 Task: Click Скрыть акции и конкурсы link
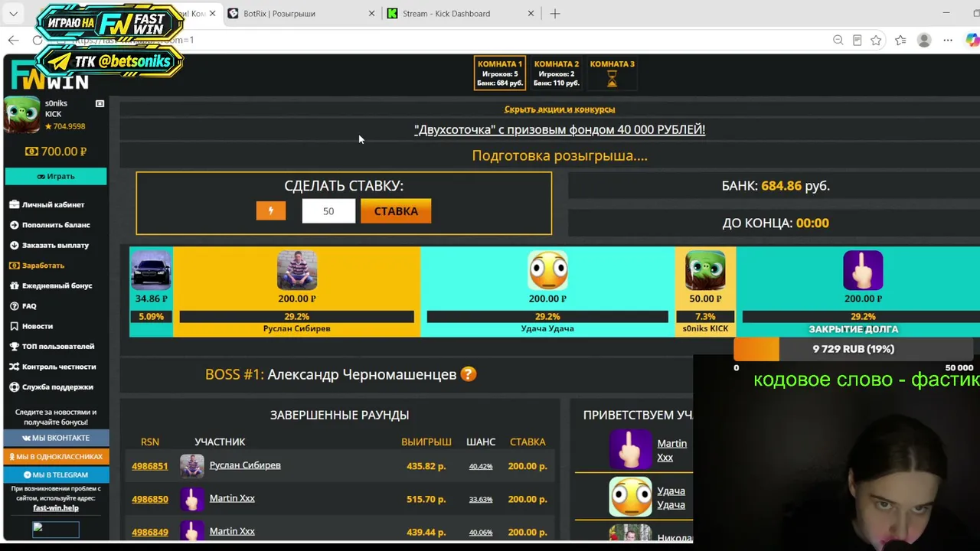click(560, 109)
